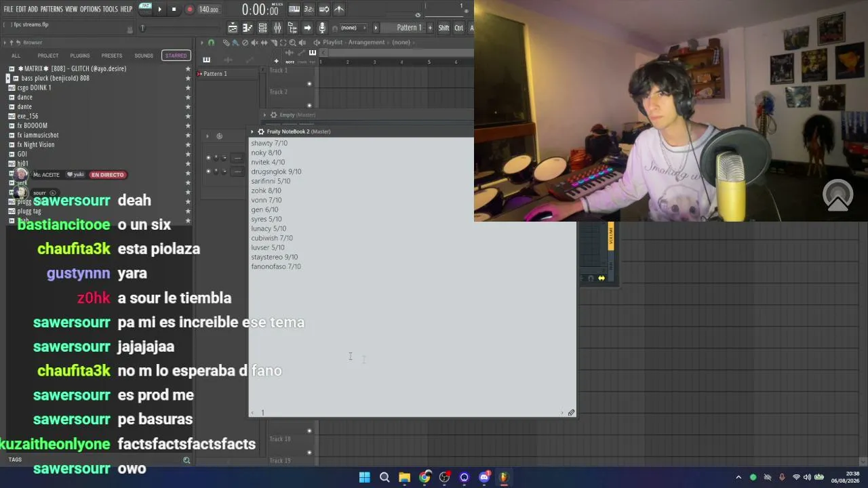Select the playlist Delete tool
Screen dimensions: 868x488
click(245, 43)
